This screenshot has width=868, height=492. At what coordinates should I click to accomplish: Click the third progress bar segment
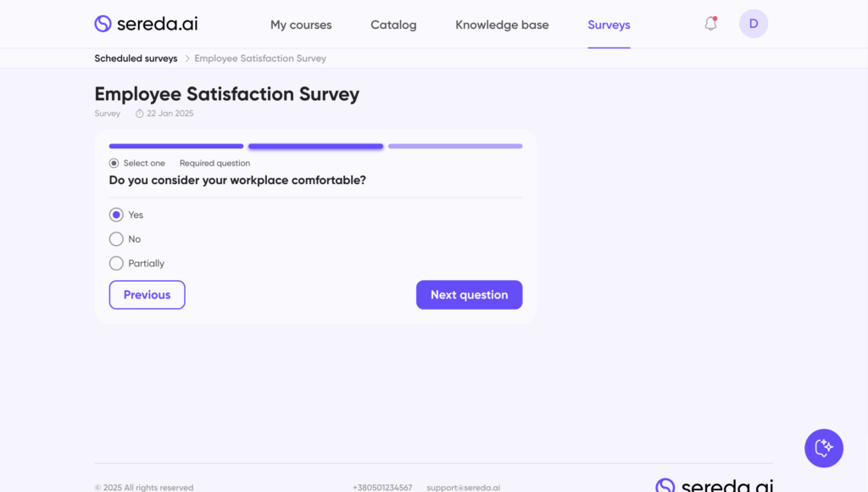[455, 146]
